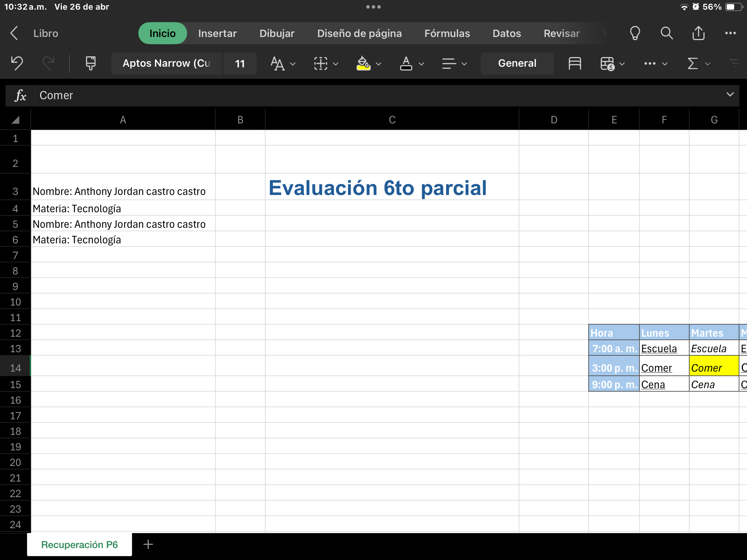Screen dimensions: 747x560
Task: Tap the undo arrow icon
Action: (x=17, y=63)
